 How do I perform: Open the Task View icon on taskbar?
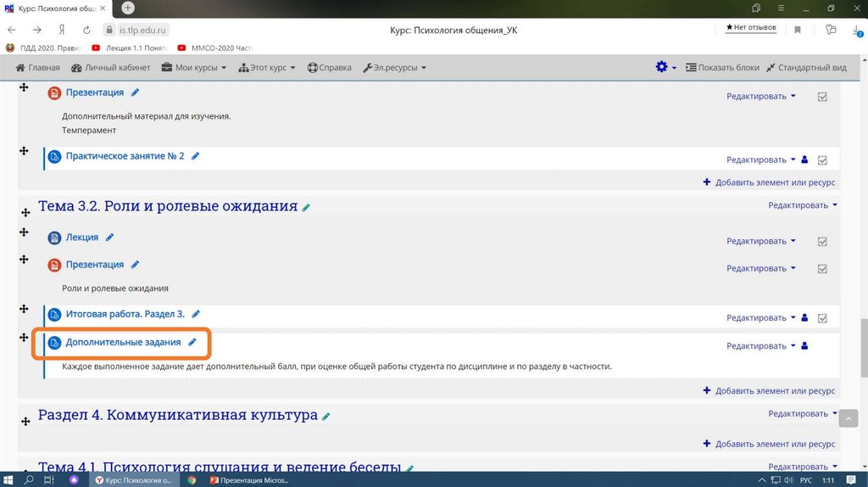point(49,480)
